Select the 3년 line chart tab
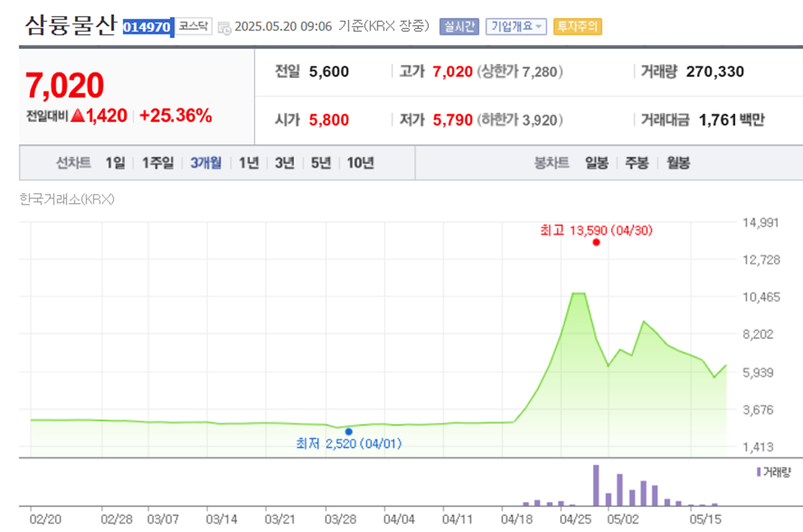The width and height of the screenshot is (803, 532). click(x=285, y=163)
